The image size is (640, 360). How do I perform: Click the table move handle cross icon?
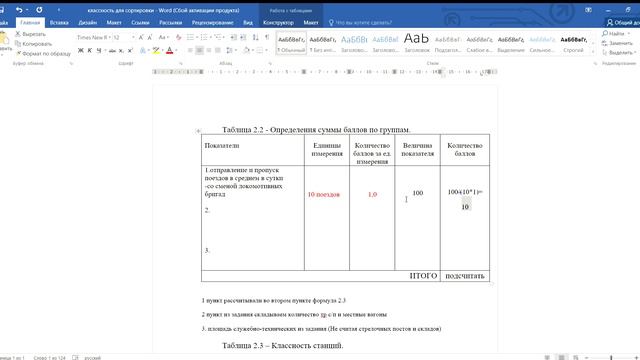click(198, 131)
